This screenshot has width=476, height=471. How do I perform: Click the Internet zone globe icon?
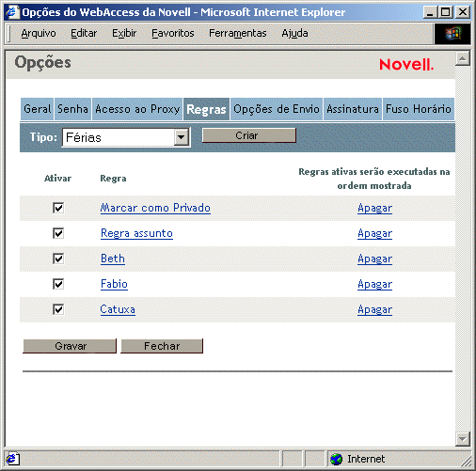point(337,459)
